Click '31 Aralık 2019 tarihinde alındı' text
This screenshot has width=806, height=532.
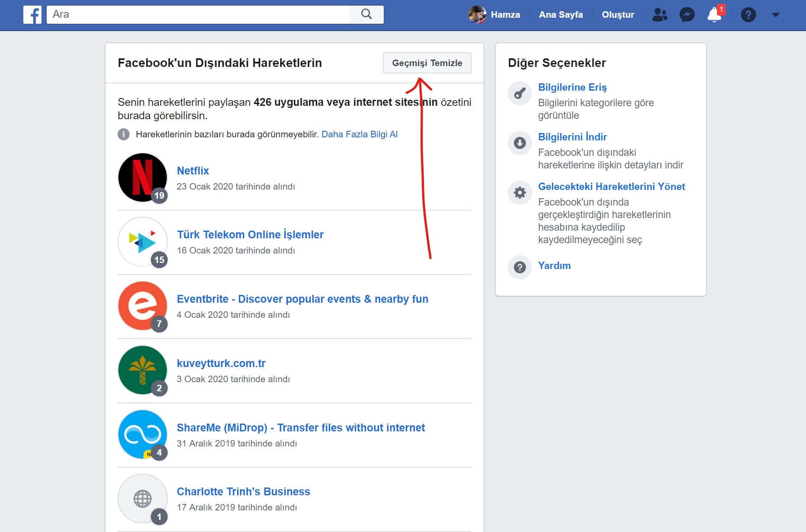[x=236, y=443]
